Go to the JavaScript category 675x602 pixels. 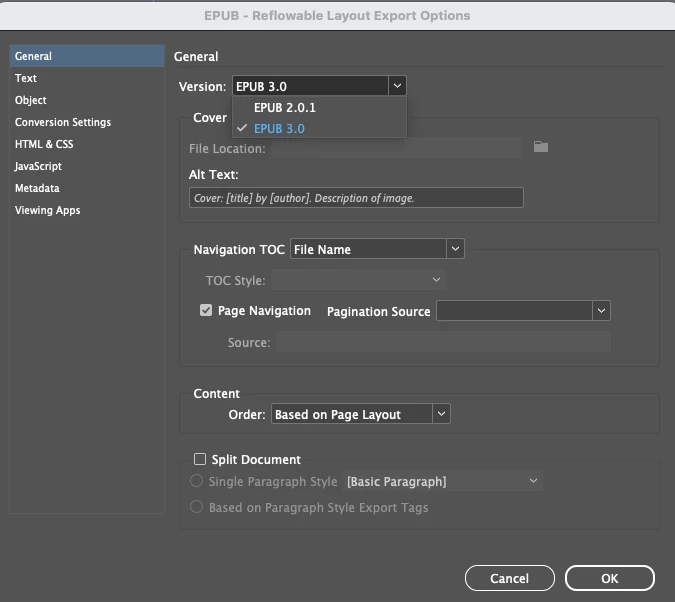click(x=87, y=166)
